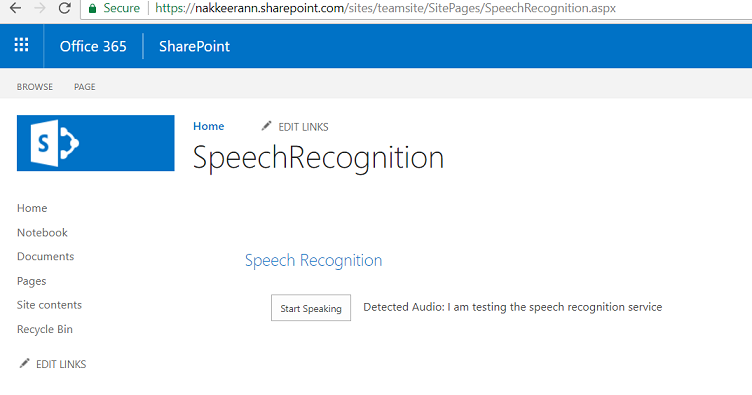Open Home in the left sidebar

[x=32, y=208]
